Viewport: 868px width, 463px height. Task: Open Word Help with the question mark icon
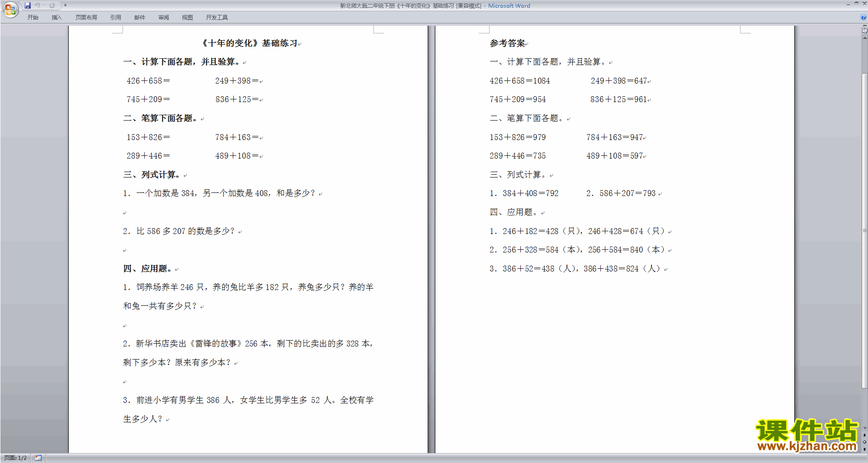point(863,18)
